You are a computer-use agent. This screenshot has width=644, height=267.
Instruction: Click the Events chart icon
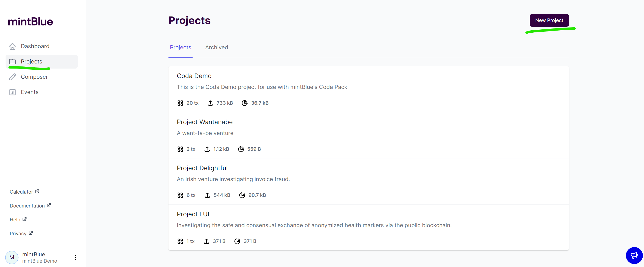click(x=13, y=92)
